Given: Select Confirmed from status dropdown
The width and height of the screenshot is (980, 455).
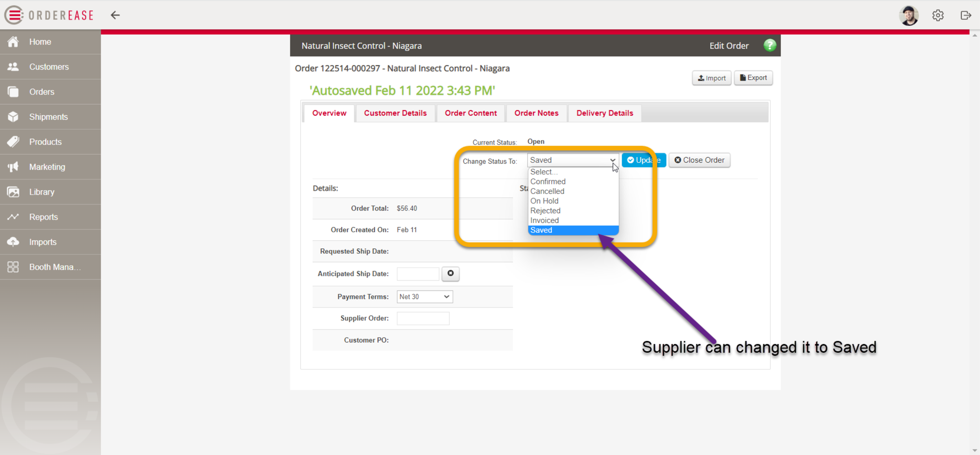Looking at the screenshot, I should click(548, 181).
